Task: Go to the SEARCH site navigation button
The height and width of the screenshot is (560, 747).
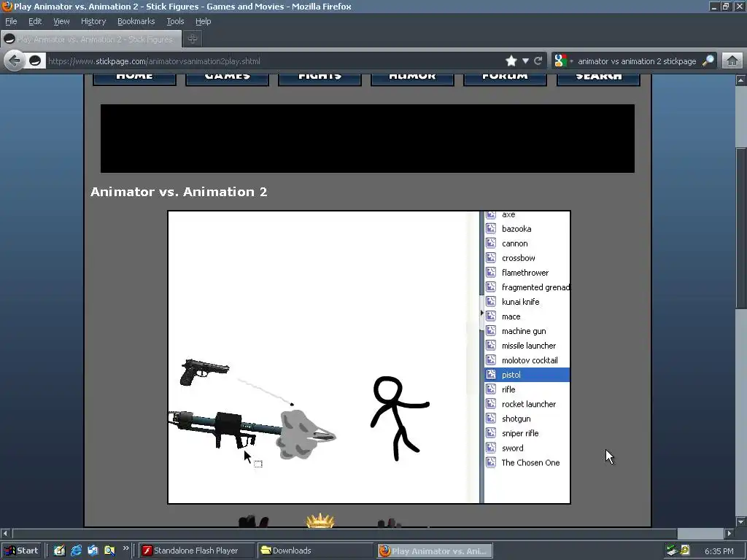Action: pyautogui.click(x=598, y=79)
